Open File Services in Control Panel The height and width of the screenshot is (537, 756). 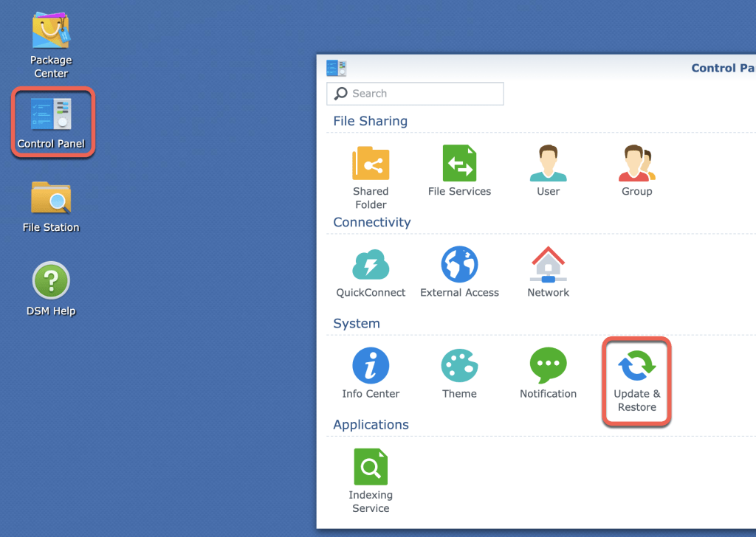pos(459,171)
